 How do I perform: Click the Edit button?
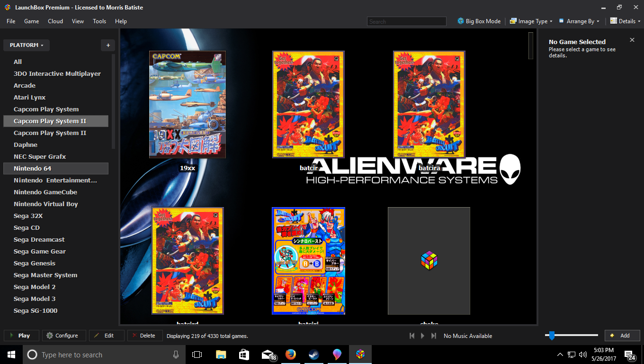107,336
